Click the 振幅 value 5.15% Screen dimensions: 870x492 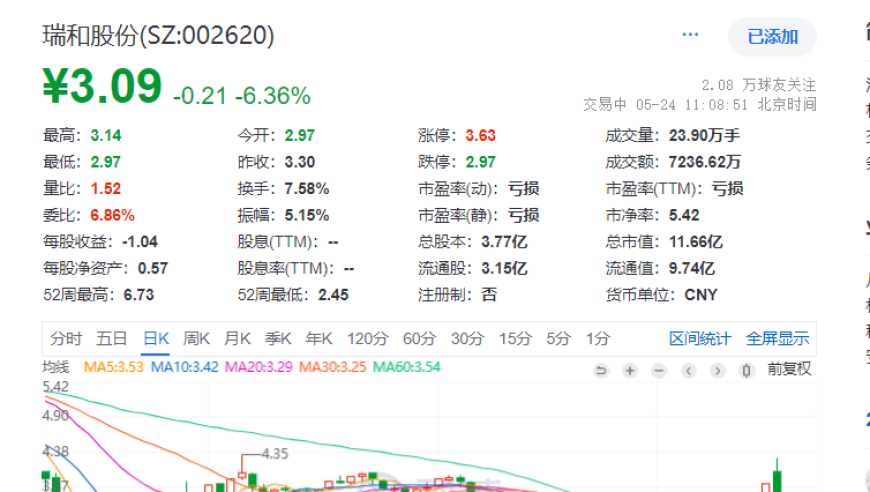pyautogui.click(x=307, y=215)
